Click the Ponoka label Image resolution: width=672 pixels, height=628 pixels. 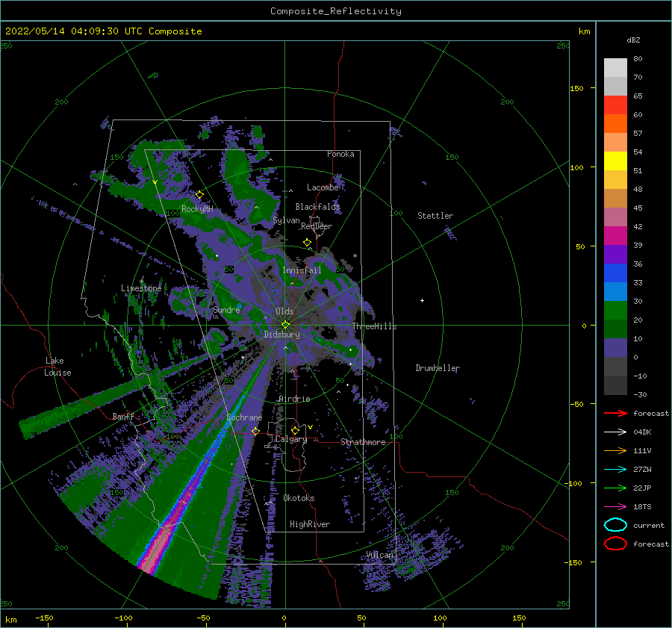tap(340, 154)
